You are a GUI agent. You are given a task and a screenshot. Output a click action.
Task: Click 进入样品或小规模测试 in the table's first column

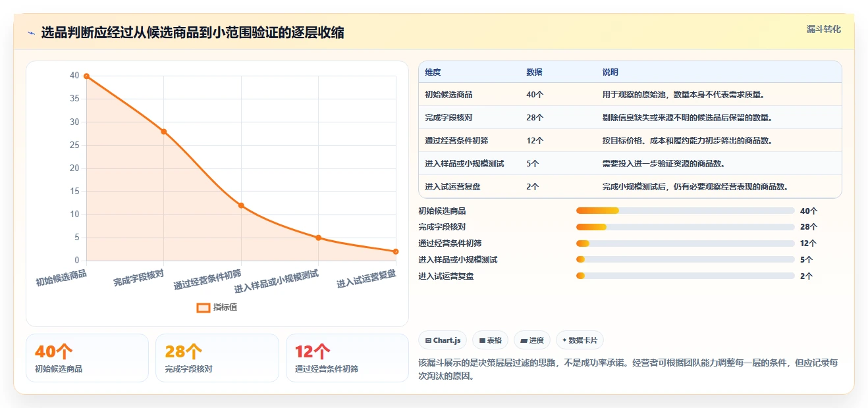pyautogui.click(x=464, y=163)
